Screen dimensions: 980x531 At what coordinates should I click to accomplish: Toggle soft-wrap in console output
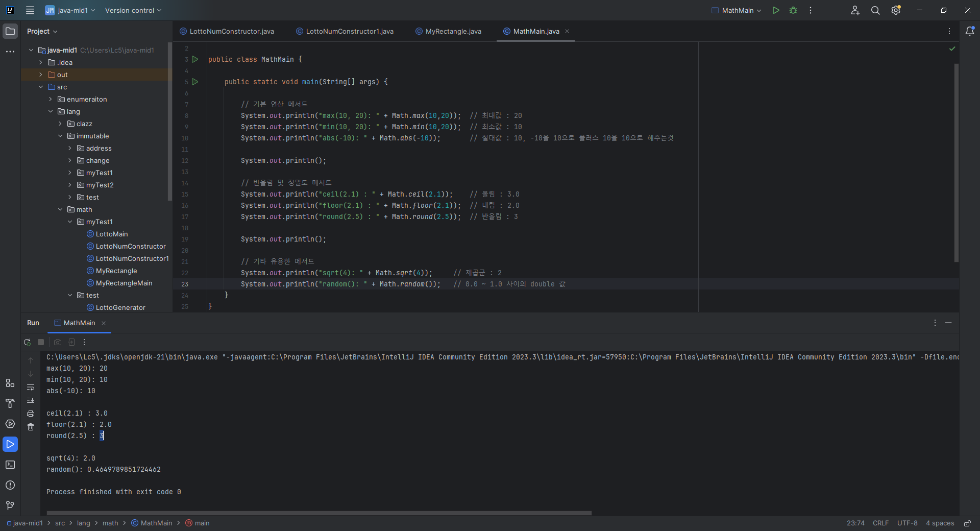[x=31, y=387]
